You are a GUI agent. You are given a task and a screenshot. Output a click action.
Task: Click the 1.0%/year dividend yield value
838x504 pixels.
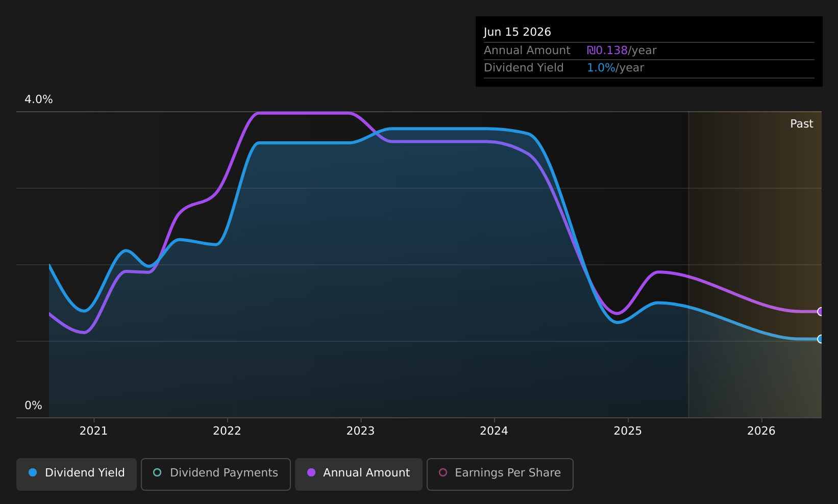[x=615, y=68]
